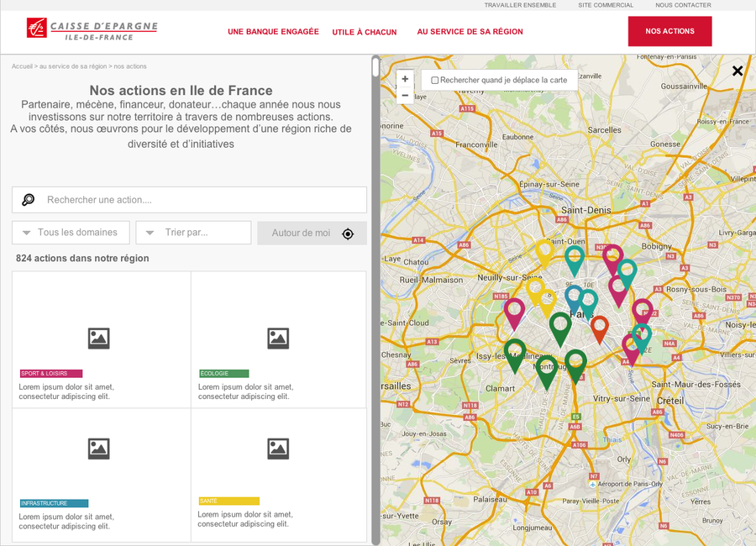The width and height of the screenshot is (756, 546).
Task: Focus the Rechercher une action field
Action: (x=202, y=200)
